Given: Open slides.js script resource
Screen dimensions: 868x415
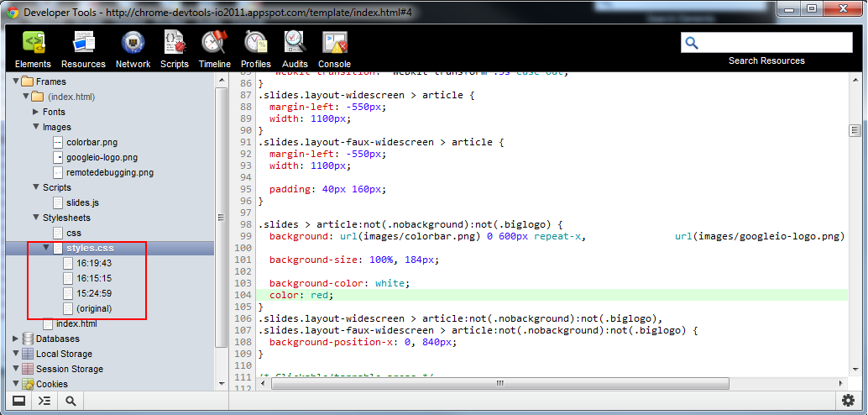Looking at the screenshot, I should click(x=76, y=202).
